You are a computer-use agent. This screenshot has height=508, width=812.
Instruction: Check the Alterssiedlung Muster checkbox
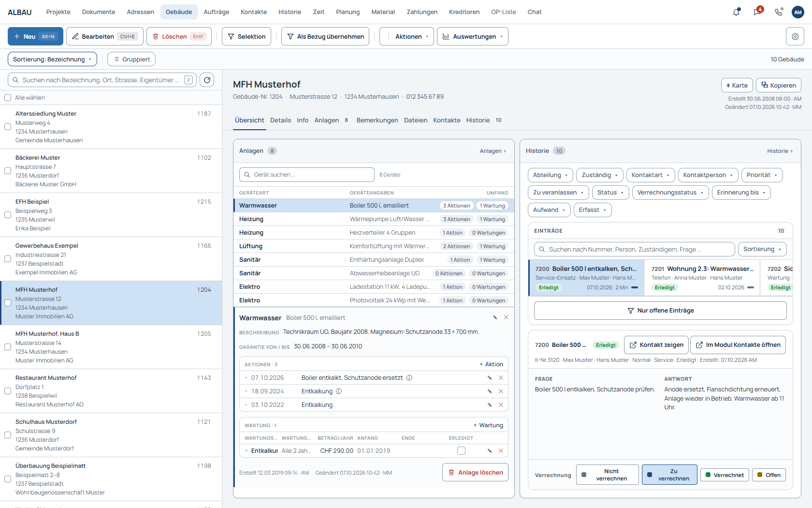click(8, 127)
